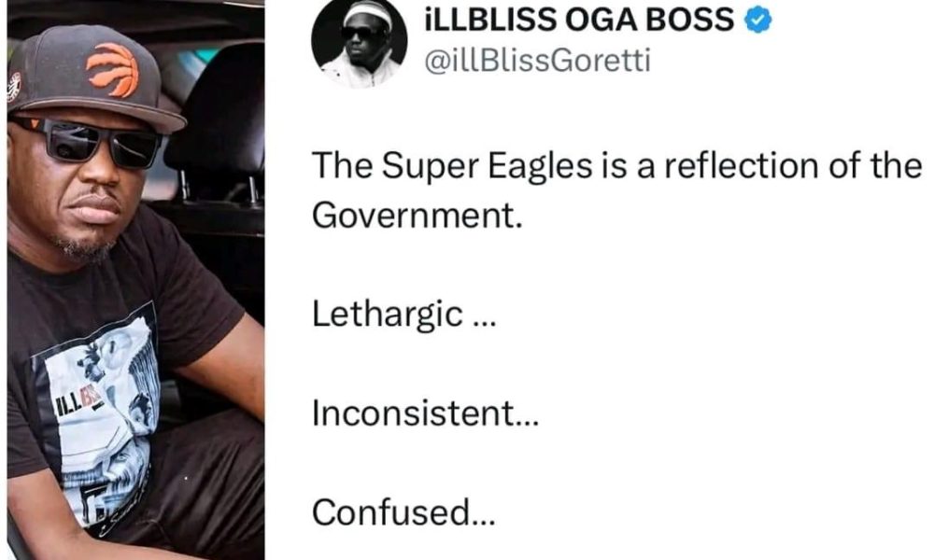Select the sunglasses in the left photo
934x560 pixels.
[x=90, y=142]
